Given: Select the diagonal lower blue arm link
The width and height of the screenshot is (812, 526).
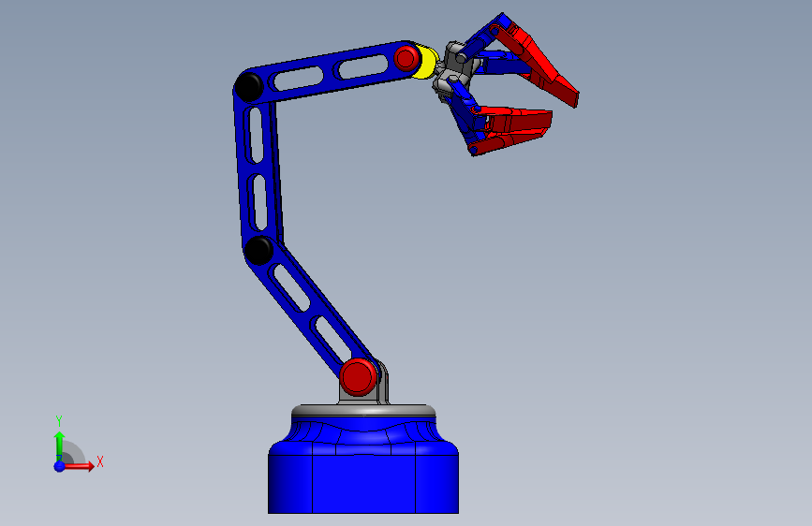Looking at the screenshot, I should click(311, 309).
